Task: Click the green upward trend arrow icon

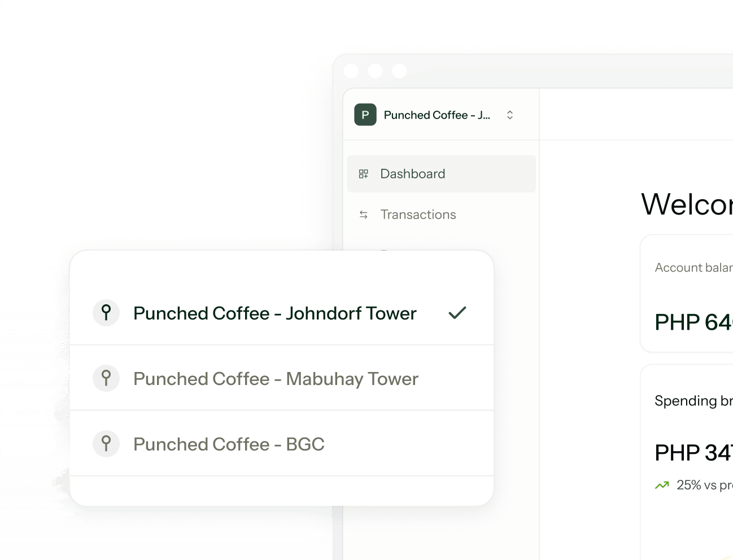Action: point(662,485)
